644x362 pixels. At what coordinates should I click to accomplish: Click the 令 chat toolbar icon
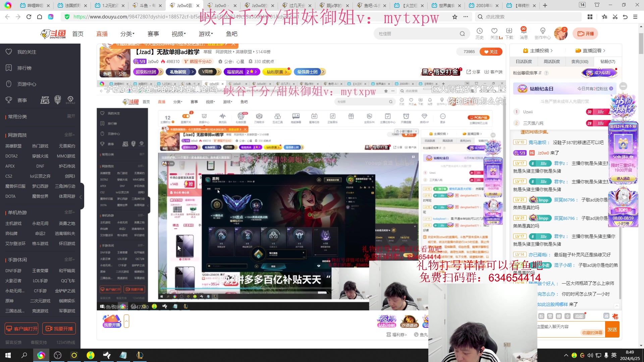[567, 316]
